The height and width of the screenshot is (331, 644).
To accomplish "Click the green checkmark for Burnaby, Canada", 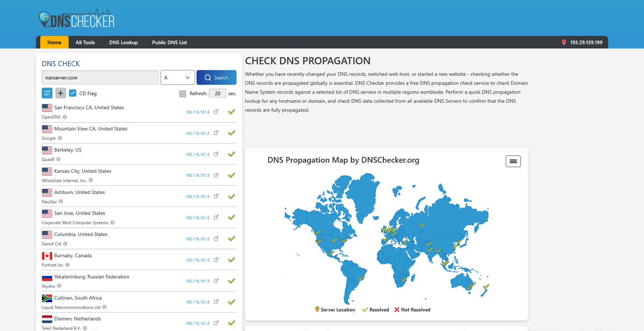I will [231, 259].
